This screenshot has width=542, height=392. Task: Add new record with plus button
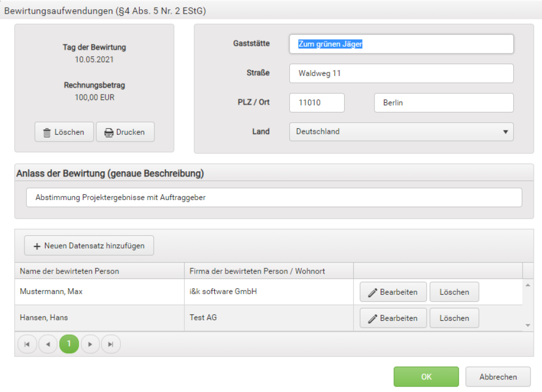(89, 246)
